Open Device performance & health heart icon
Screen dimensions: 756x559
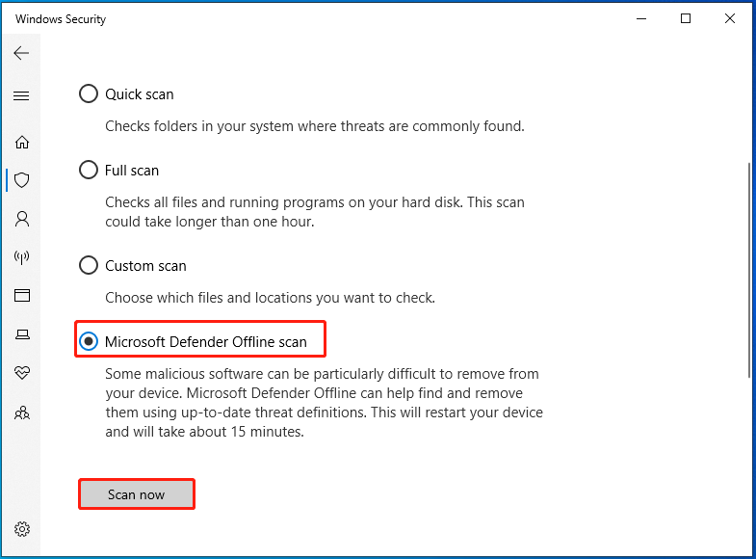tap(22, 372)
